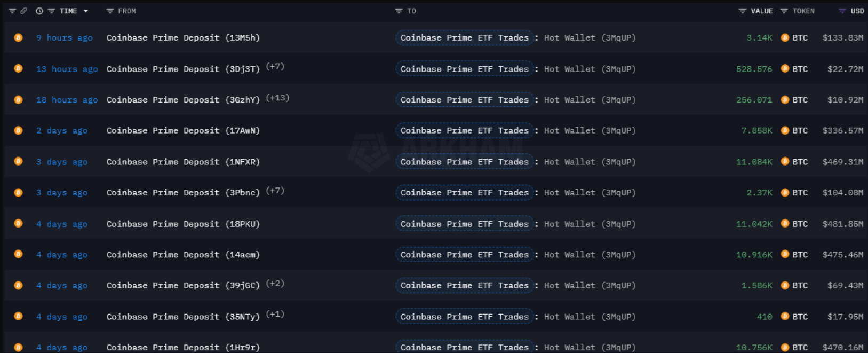Open the filter icon beside TO
This screenshot has width=868, height=353.
[x=399, y=11]
